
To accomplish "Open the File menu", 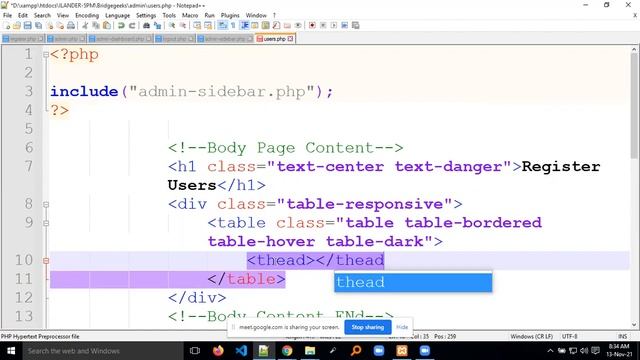I will 7,15.
